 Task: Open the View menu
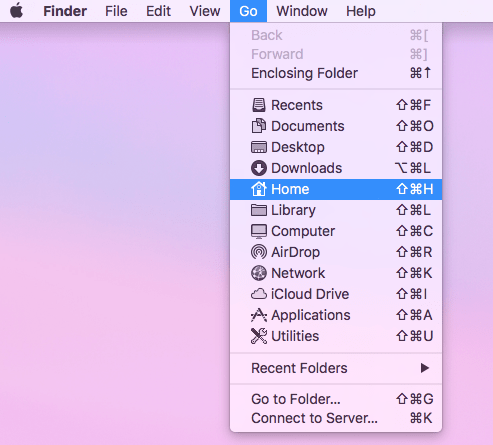pos(205,11)
